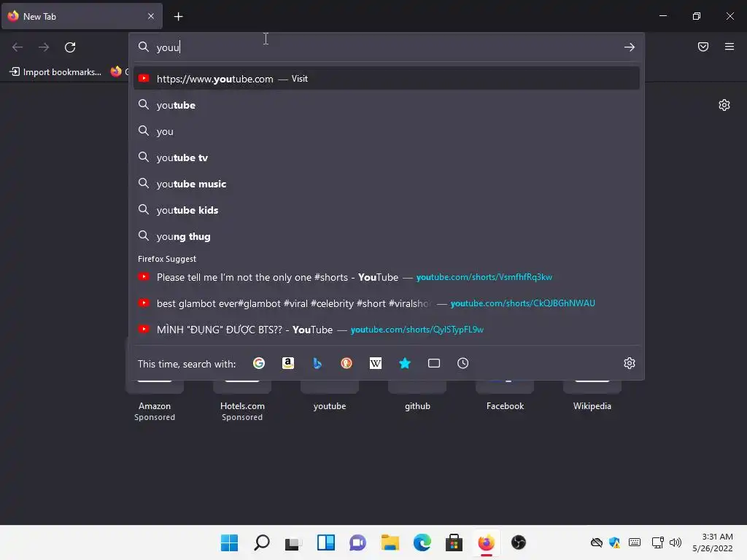Go back with the back arrow

[x=18, y=47]
